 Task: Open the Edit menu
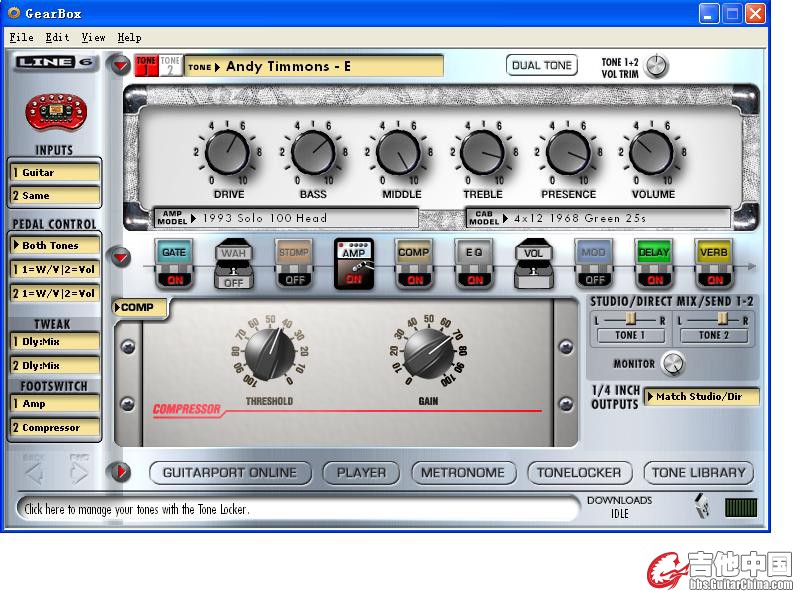[57, 37]
